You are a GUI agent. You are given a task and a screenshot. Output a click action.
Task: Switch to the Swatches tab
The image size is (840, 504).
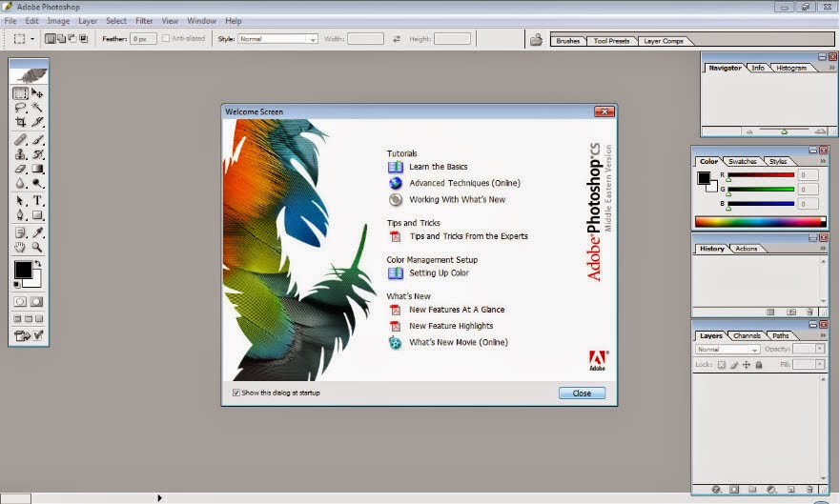pos(743,161)
